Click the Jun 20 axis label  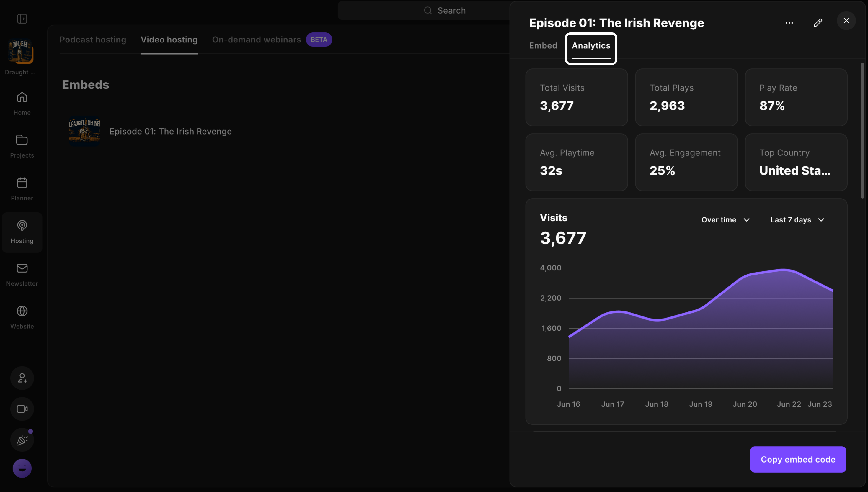pos(745,404)
